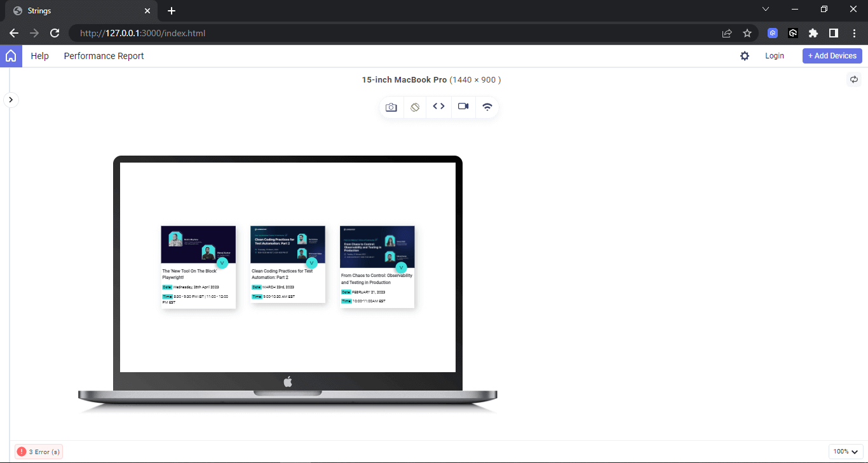Open the Help menu
The height and width of the screenshot is (463, 868).
(39, 56)
